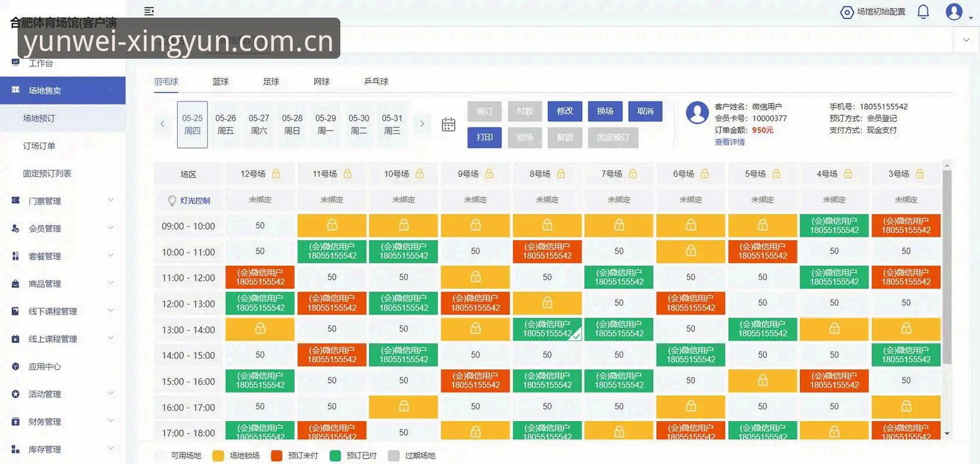980x464 pixels.
Task: Click the schedule vertical scrollbar
Action: (x=947, y=267)
